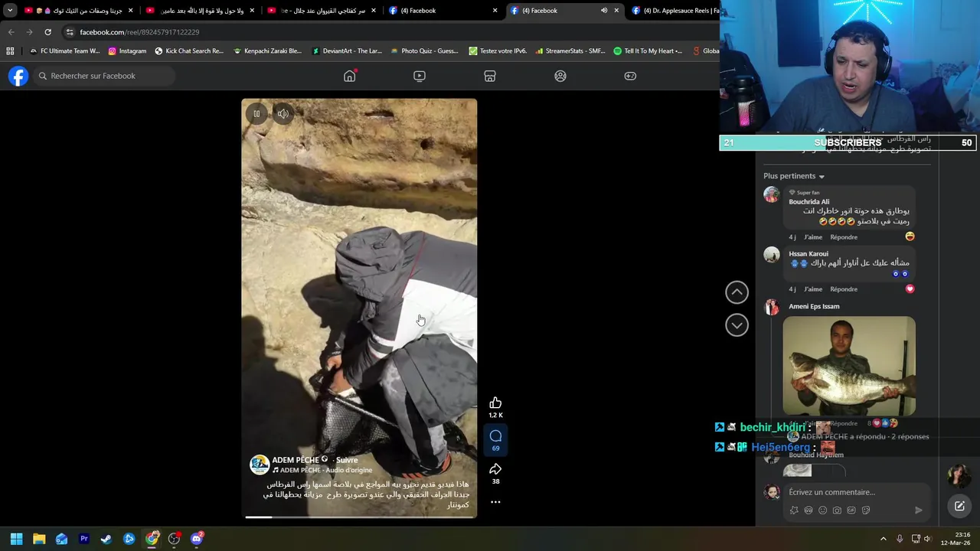Reload the page in Chrome
The image size is (980, 551).
tap(47, 32)
